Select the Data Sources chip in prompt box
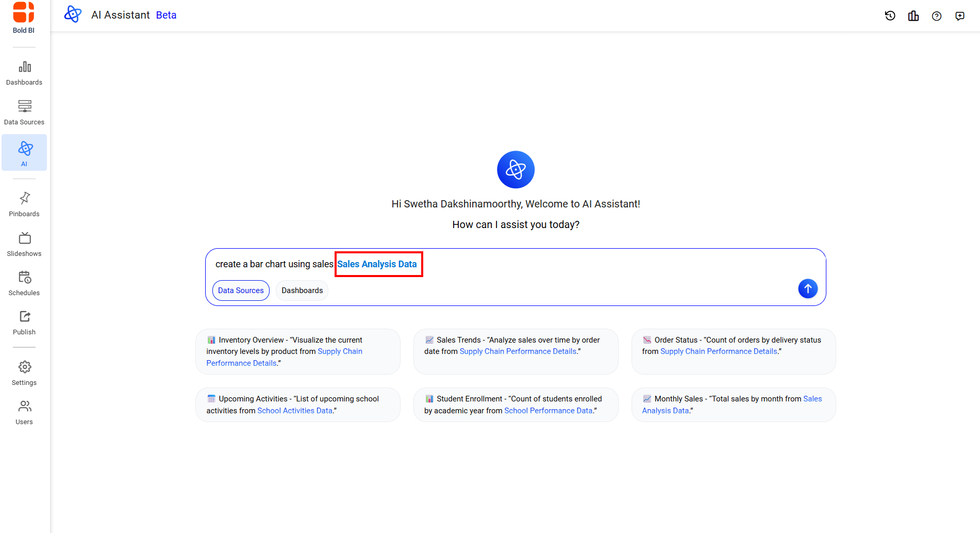Viewport: 980px width, 533px height. click(241, 290)
